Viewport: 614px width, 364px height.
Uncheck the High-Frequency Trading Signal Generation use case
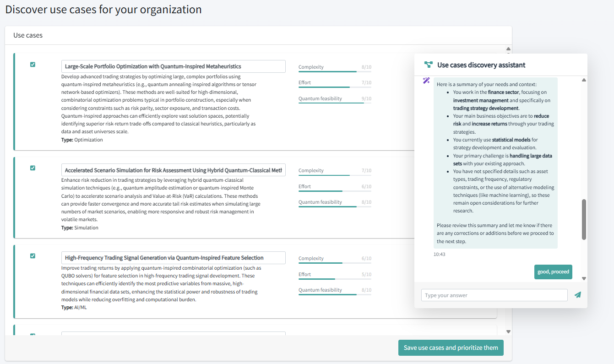[33, 256]
